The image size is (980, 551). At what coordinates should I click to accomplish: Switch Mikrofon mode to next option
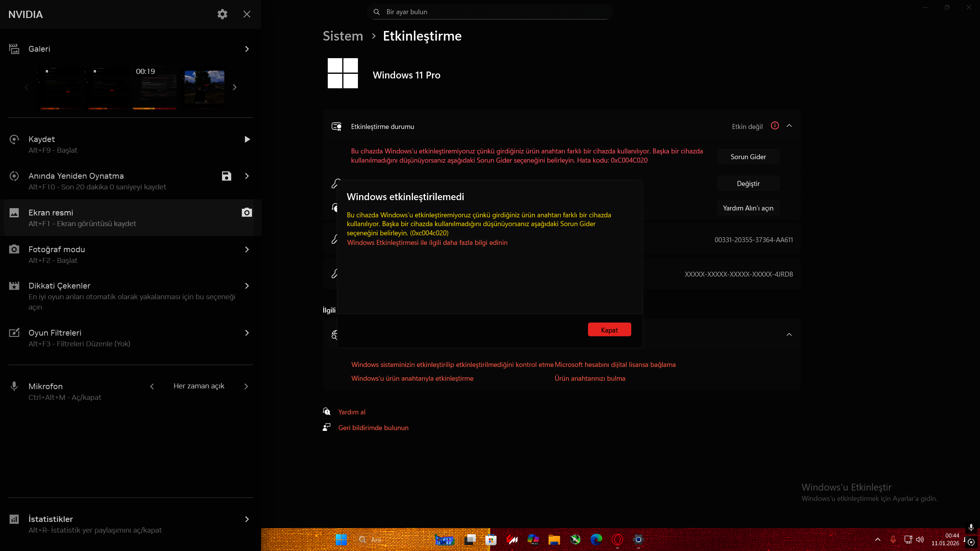click(246, 386)
